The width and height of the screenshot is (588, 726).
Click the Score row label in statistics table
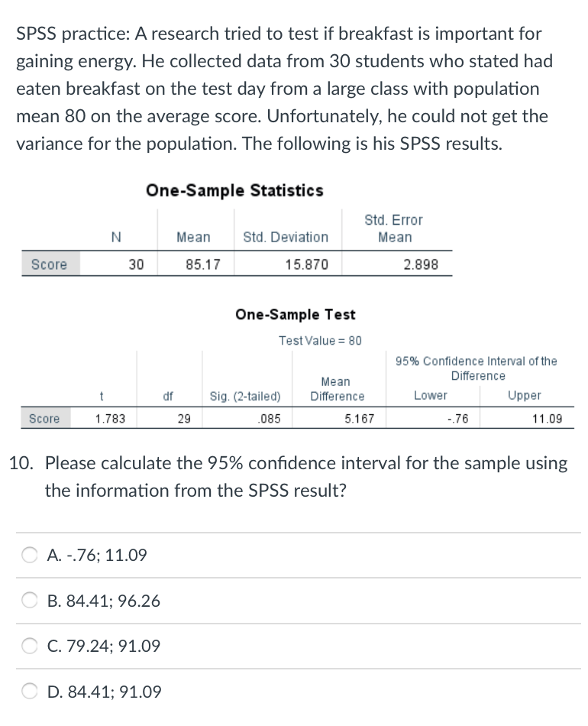point(50,264)
